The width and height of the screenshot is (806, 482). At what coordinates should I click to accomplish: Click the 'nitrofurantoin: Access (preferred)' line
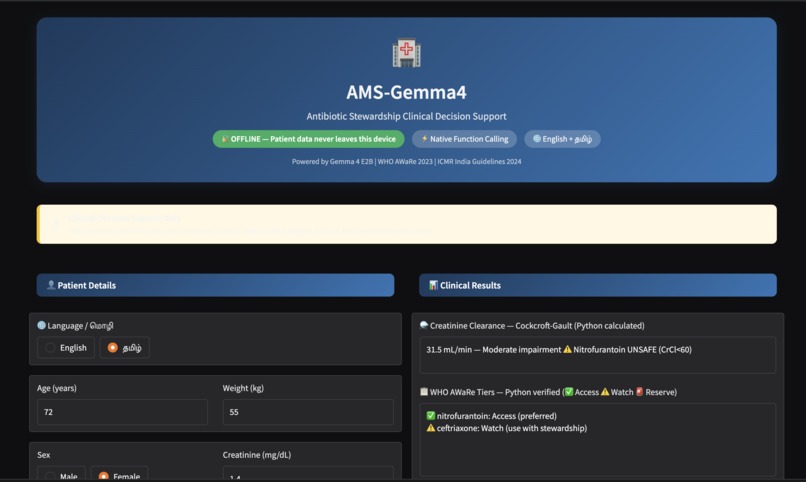491,416
